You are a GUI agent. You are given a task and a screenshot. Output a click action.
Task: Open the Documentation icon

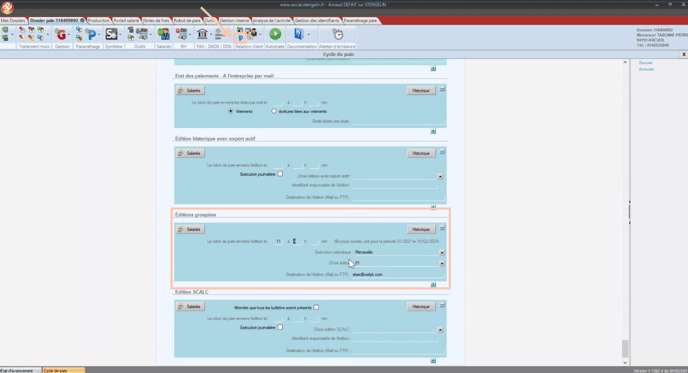coord(299,34)
